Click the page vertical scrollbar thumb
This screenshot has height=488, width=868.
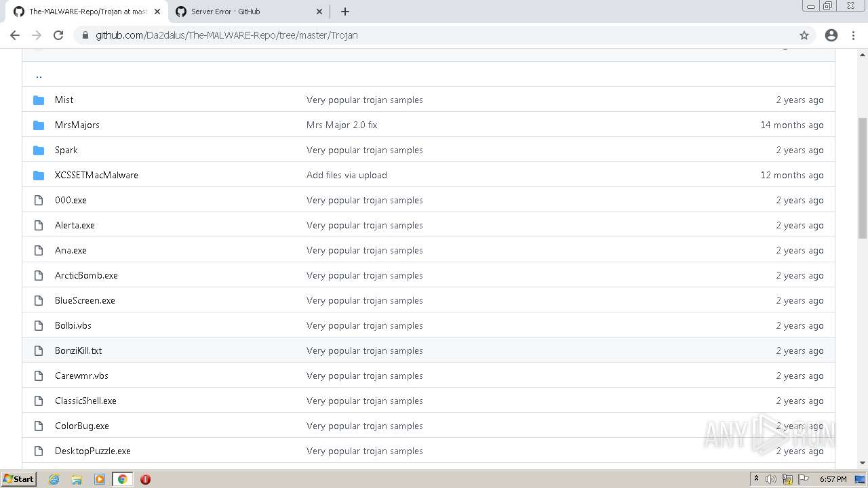tap(863, 178)
